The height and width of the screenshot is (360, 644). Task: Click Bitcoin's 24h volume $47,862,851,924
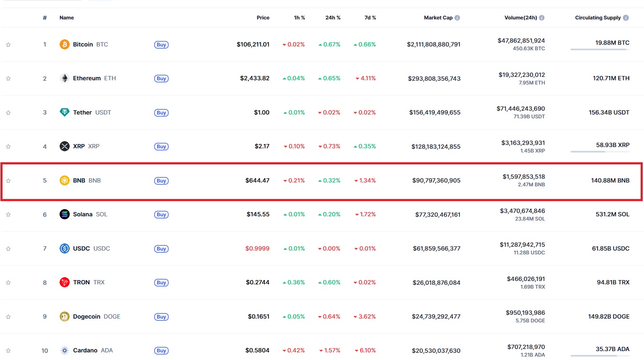pyautogui.click(x=521, y=41)
